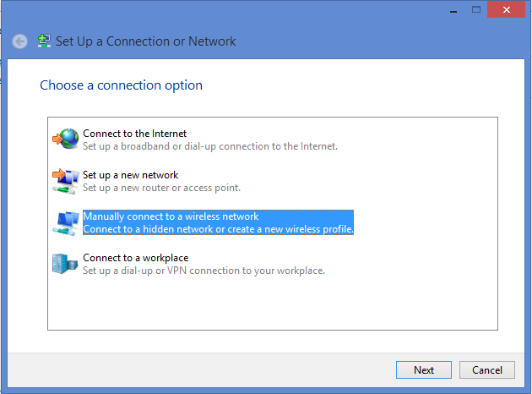Image resolution: width=532 pixels, height=394 pixels.
Task: Dismiss the wizard with Cancel
Action: pyautogui.click(x=487, y=369)
